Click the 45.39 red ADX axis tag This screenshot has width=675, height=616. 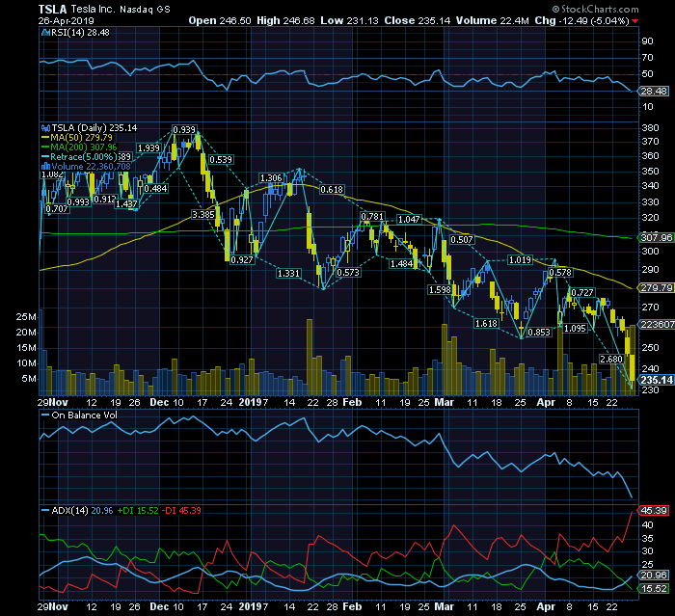click(654, 511)
